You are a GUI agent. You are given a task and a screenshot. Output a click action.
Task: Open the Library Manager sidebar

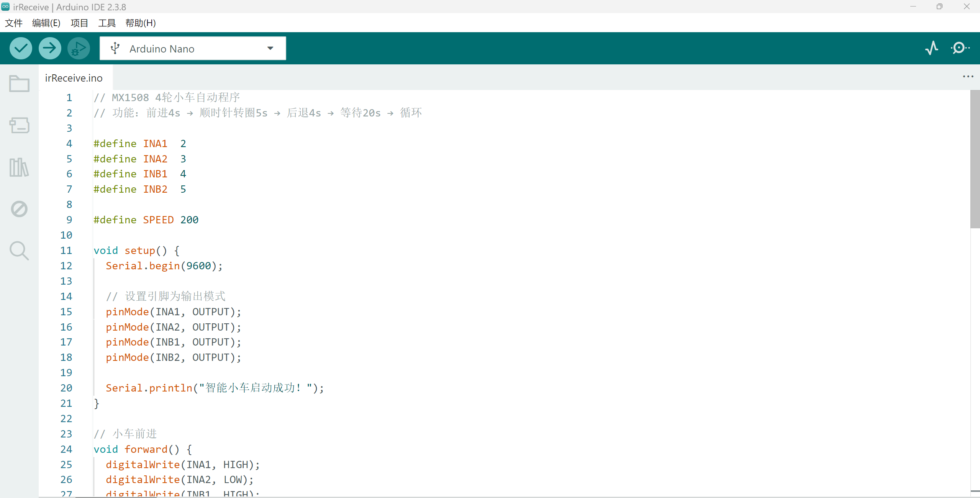pyautogui.click(x=19, y=167)
